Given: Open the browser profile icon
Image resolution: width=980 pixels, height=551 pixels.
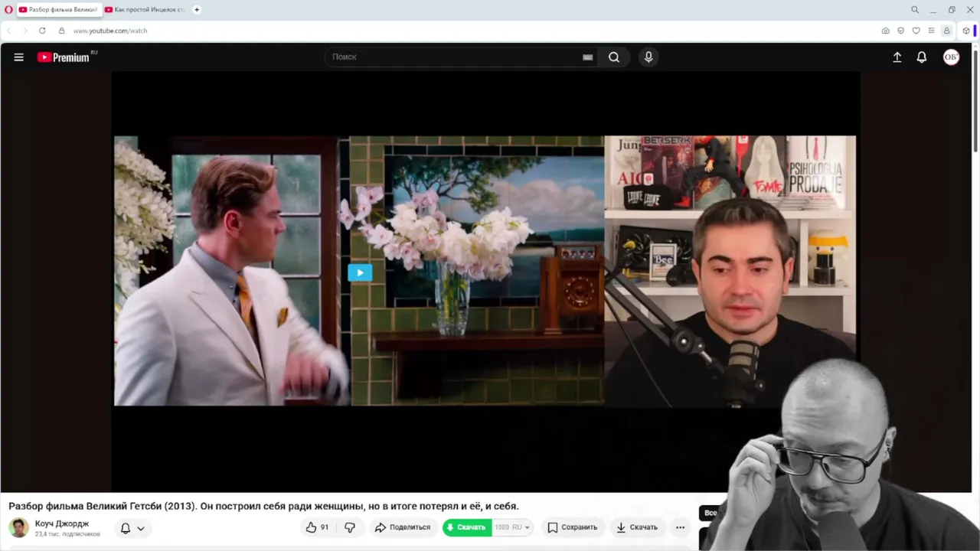Looking at the screenshot, I should (946, 31).
